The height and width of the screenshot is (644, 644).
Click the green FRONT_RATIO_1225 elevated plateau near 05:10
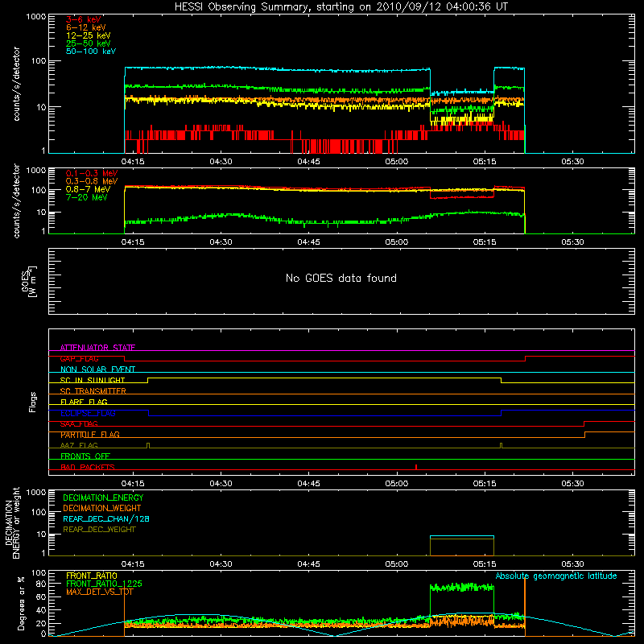coord(462,588)
